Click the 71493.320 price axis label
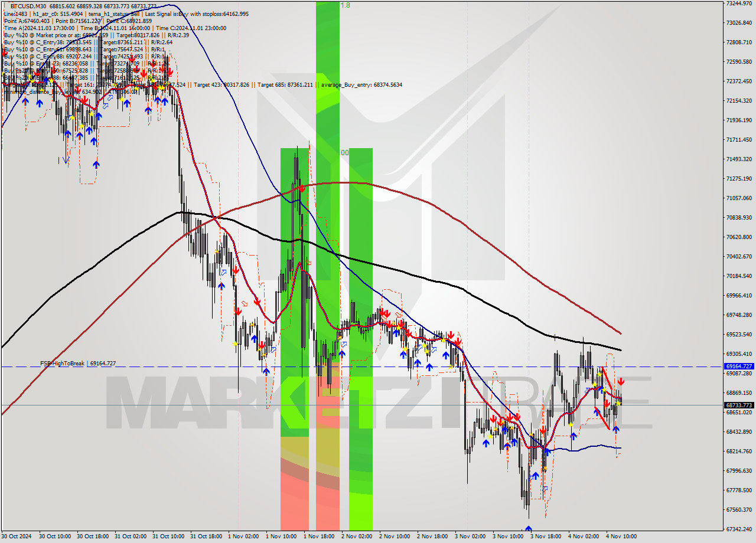Viewport: 756px width, 543px height. [x=739, y=159]
